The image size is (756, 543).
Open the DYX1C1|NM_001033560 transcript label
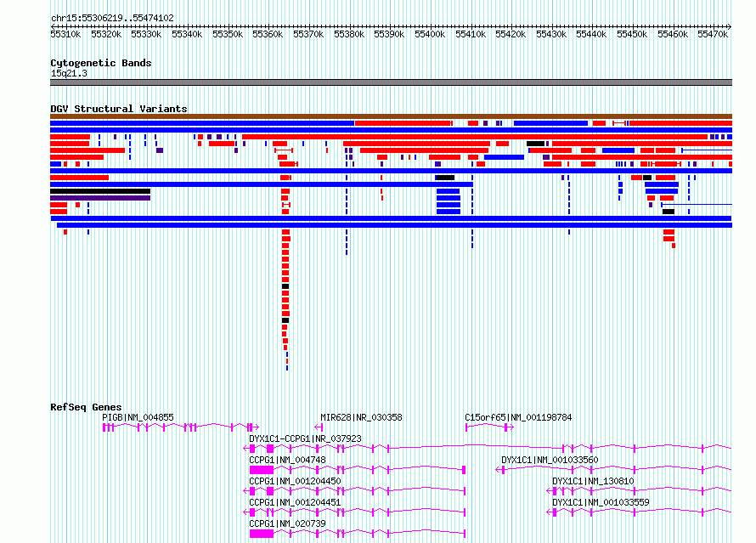550,460
